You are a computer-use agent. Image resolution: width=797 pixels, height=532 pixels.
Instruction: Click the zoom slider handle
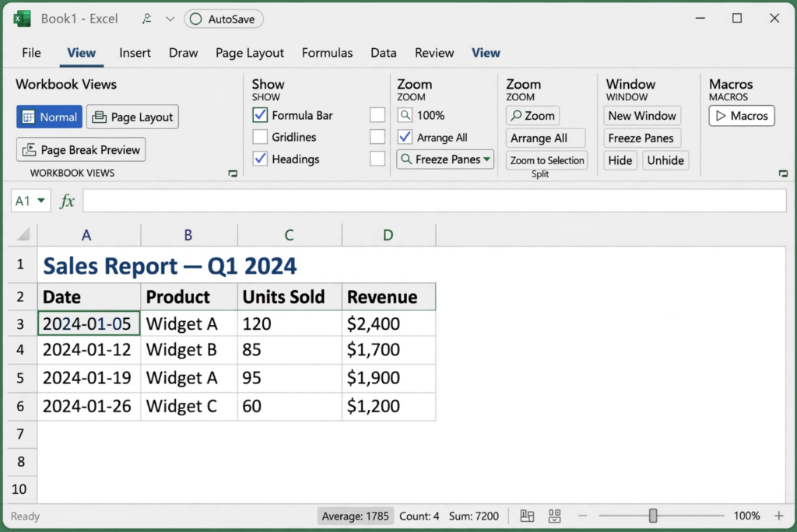(x=653, y=516)
